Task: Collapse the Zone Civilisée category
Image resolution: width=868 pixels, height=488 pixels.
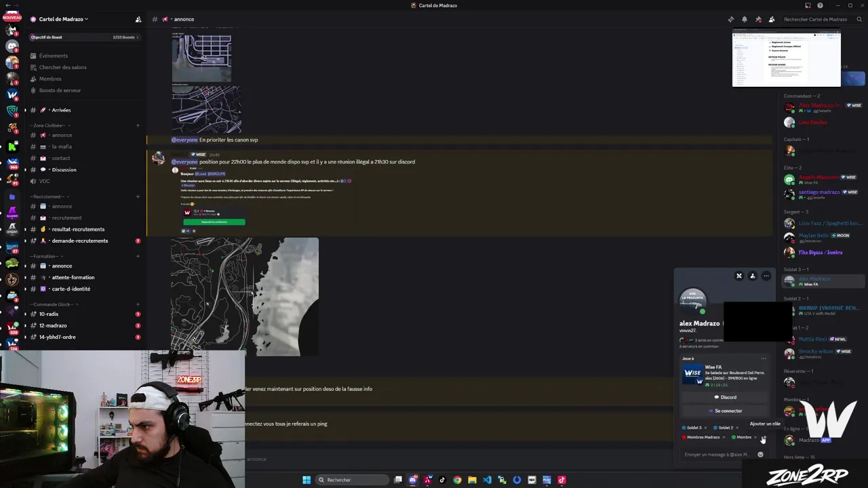Action: tap(50, 125)
